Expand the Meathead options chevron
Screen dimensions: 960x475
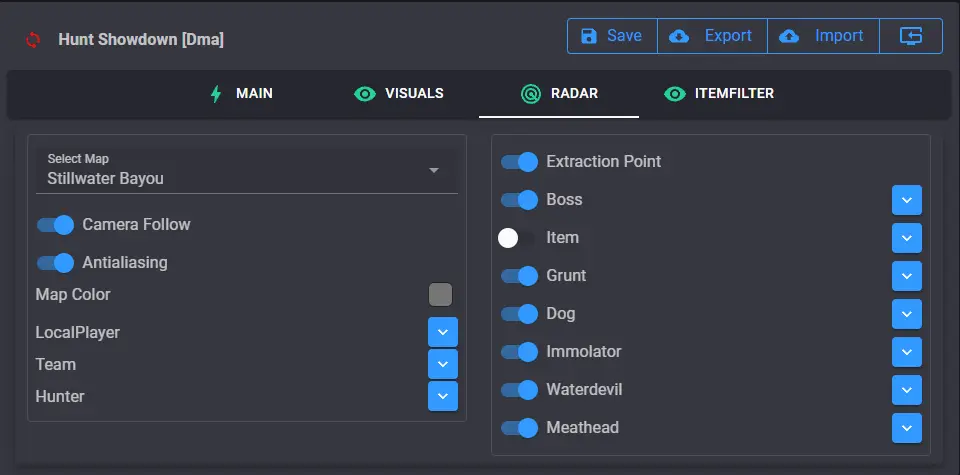pyautogui.click(x=907, y=428)
